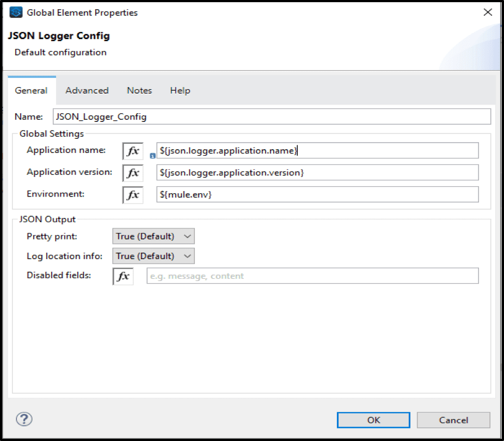This screenshot has width=504, height=441.
Task: Close the Global Element Properties dialog
Action: [488, 13]
